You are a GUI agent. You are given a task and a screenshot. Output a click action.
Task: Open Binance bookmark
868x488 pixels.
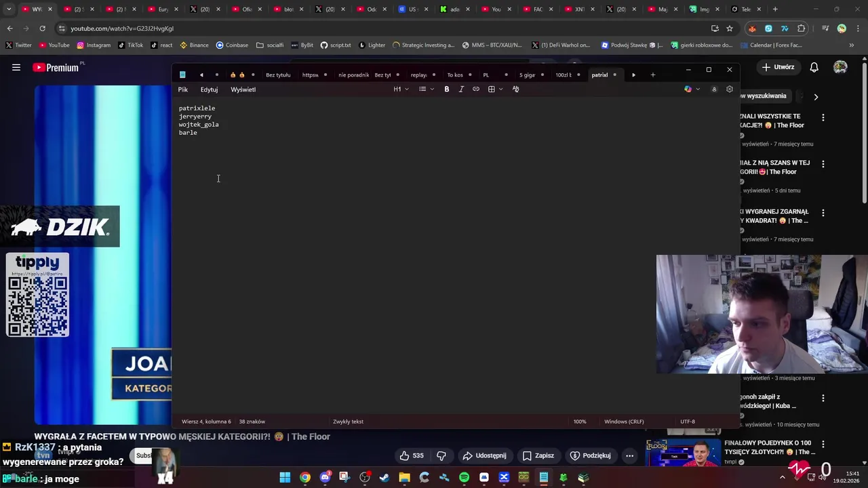tap(194, 45)
